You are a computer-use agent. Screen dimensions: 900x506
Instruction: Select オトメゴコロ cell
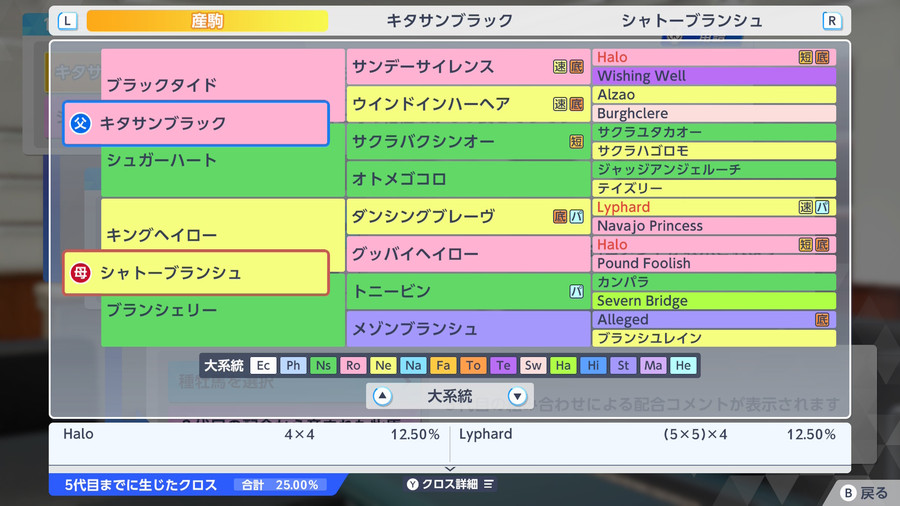click(x=468, y=179)
